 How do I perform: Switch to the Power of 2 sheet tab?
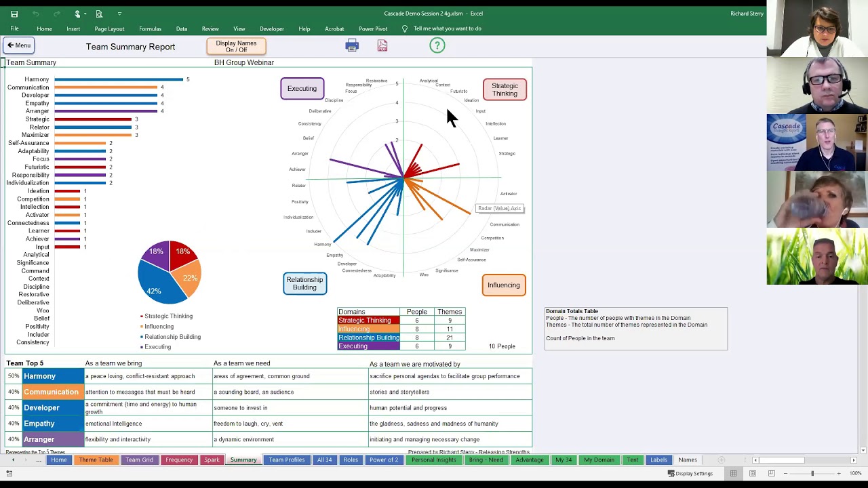[384, 460]
